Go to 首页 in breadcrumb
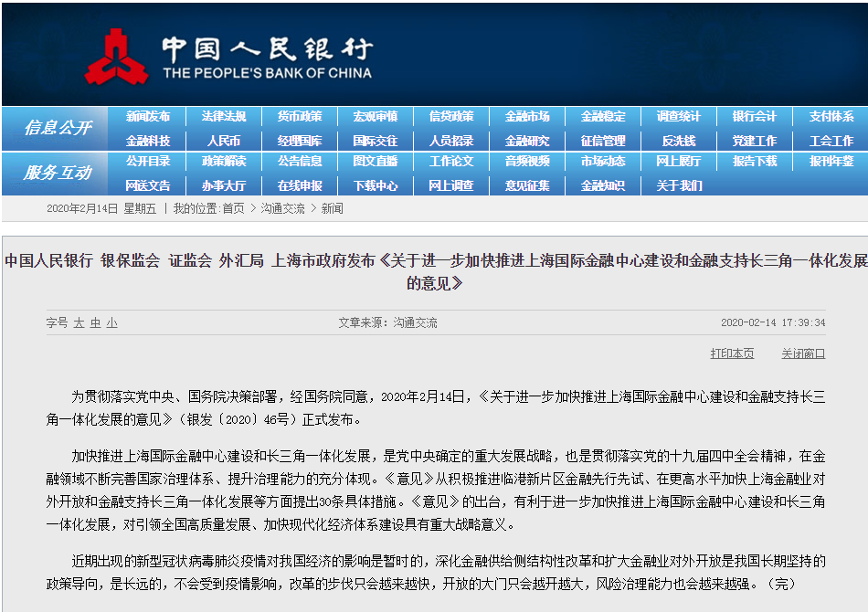 pos(233,208)
